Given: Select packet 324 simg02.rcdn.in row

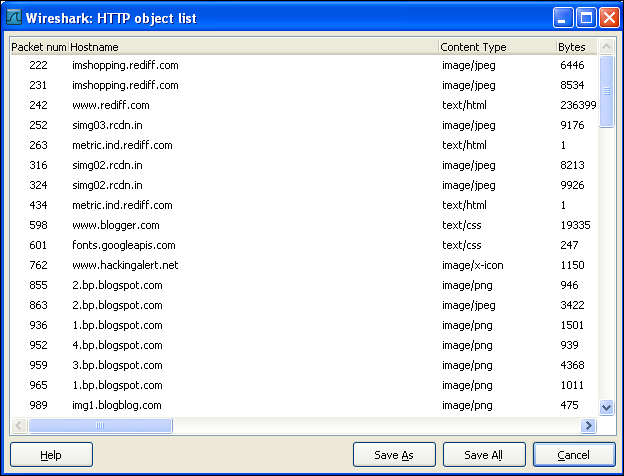Looking at the screenshot, I should coord(304,185).
